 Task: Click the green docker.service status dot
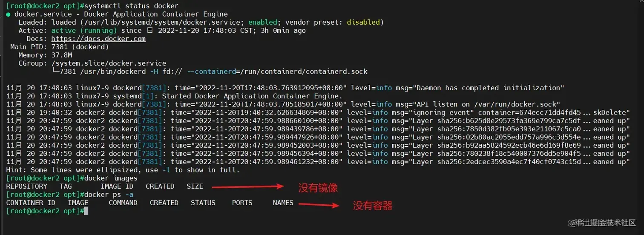9,14
